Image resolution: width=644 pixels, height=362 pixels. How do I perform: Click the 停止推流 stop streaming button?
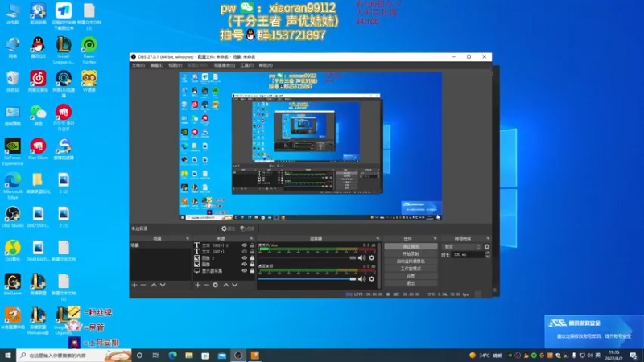coord(411,247)
